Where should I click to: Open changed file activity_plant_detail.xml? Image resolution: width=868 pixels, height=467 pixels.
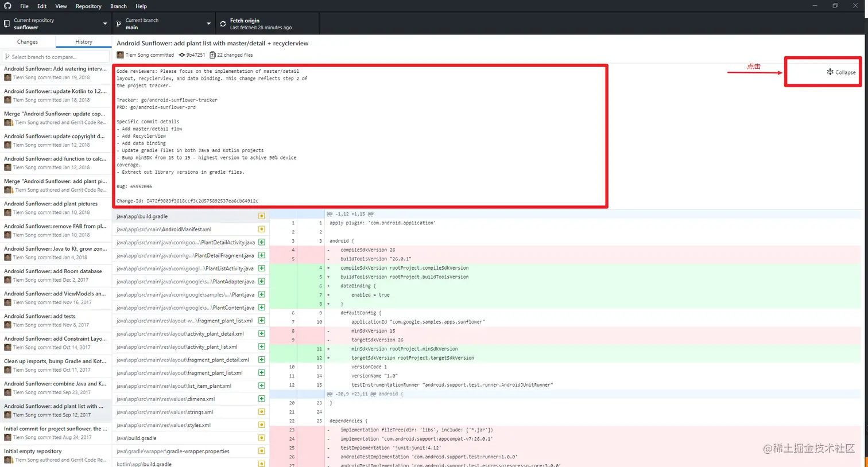pos(191,334)
